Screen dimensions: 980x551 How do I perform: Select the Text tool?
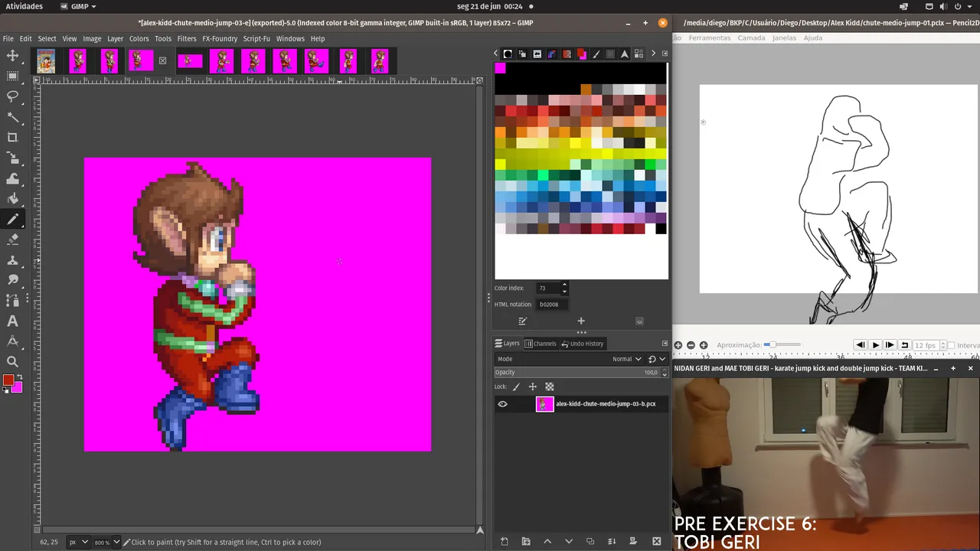point(12,321)
